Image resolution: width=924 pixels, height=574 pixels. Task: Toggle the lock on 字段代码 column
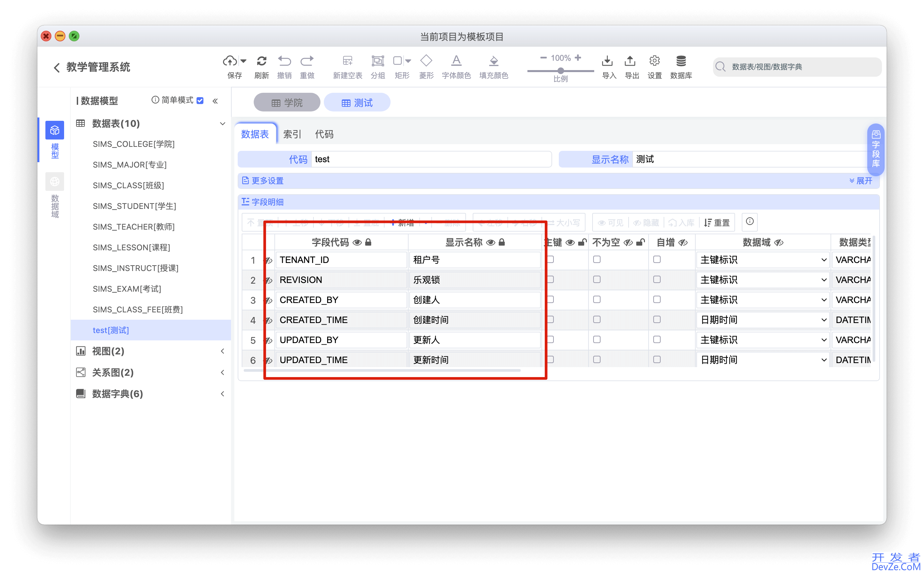pyautogui.click(x=368, y=242)
